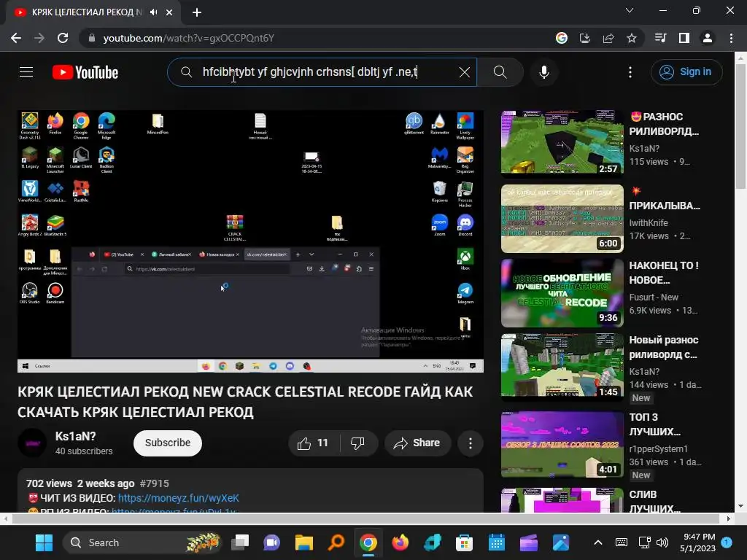Viewport: 747px width, 560px height.
Task: Open the moneyz.fun/wyXeK link
Action: coord(179,498)
